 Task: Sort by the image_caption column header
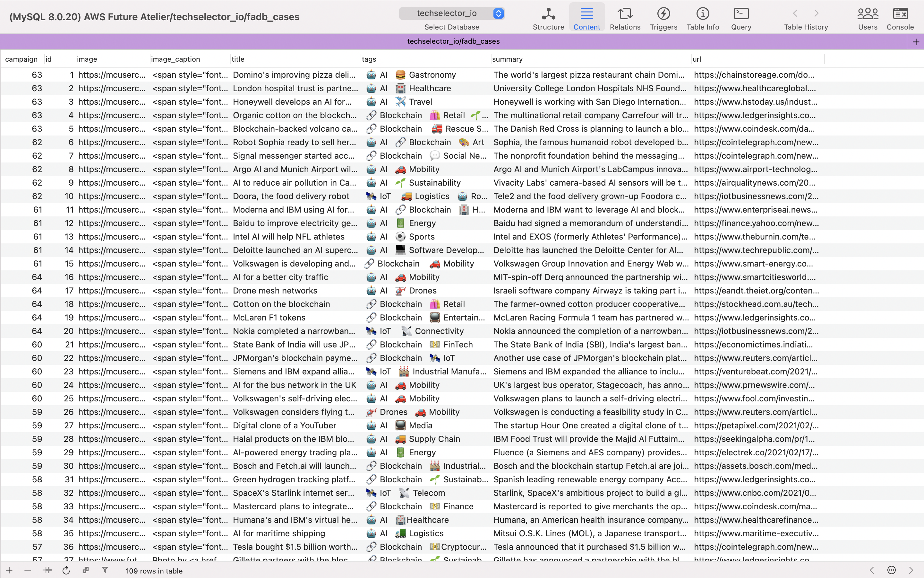point(190,59)
